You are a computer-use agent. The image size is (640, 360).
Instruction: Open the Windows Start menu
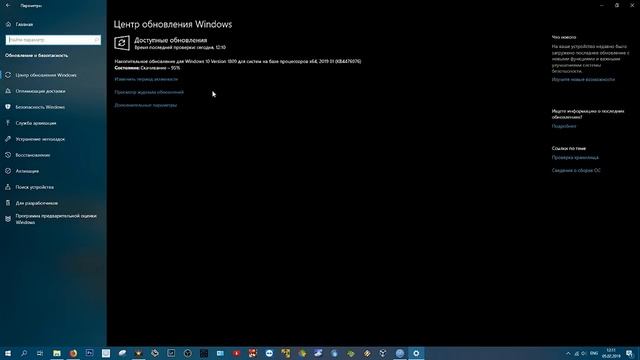click(x=8, y=353)
